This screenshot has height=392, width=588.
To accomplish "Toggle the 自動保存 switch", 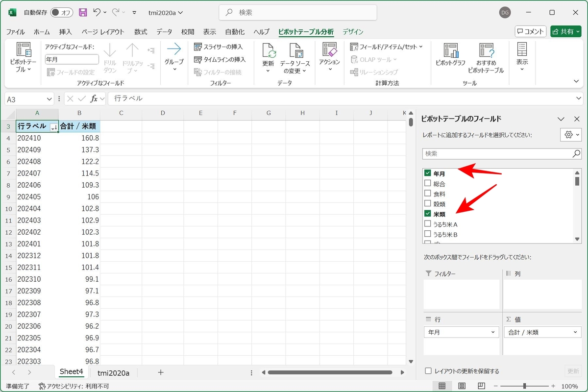I will tap(62, 12).
